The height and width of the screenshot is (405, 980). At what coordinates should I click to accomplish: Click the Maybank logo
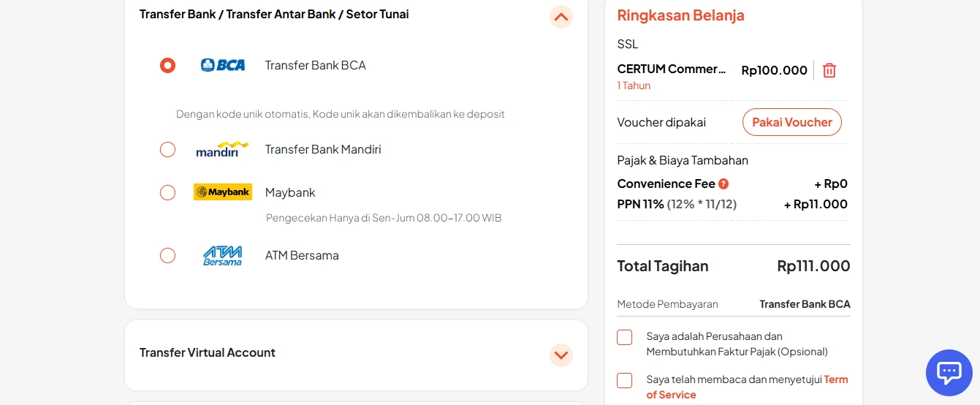click(223, 192)
